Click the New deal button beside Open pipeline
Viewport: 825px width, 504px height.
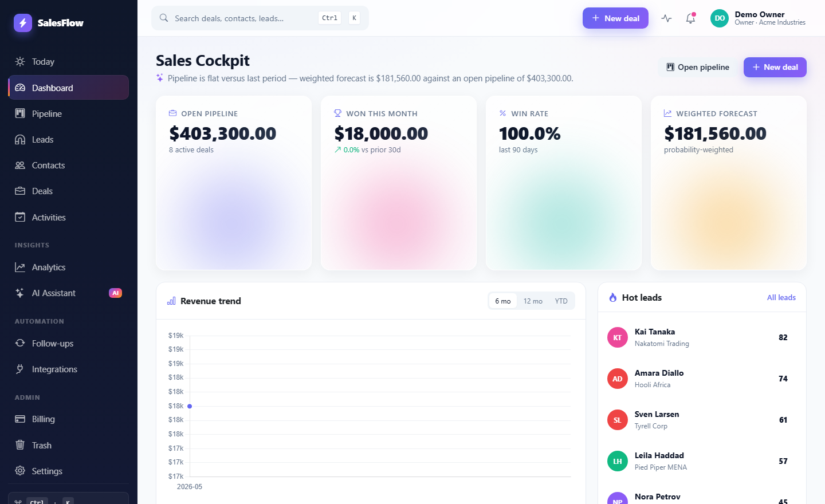(x=775, y=67)
